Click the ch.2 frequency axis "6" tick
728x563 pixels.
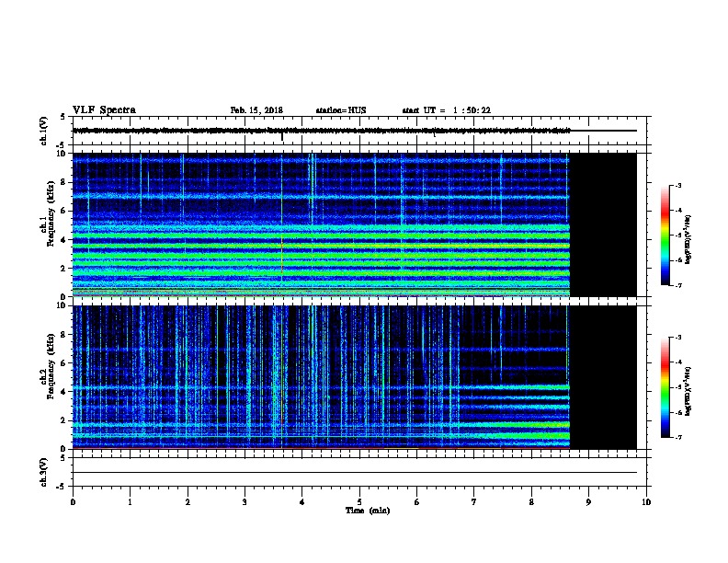64,363
